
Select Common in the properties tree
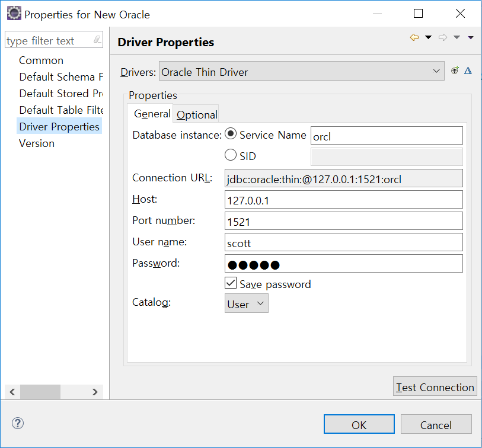pos(41,60)
